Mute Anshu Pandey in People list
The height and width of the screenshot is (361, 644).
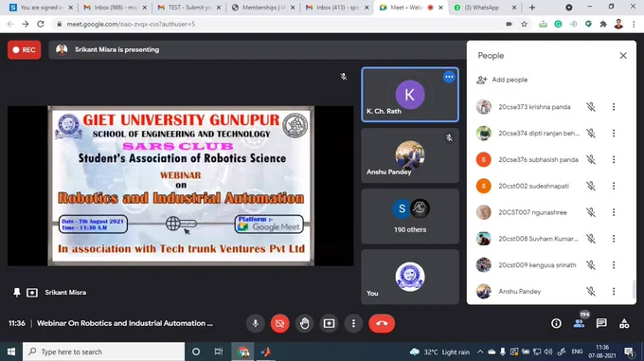tap(591, 291)
